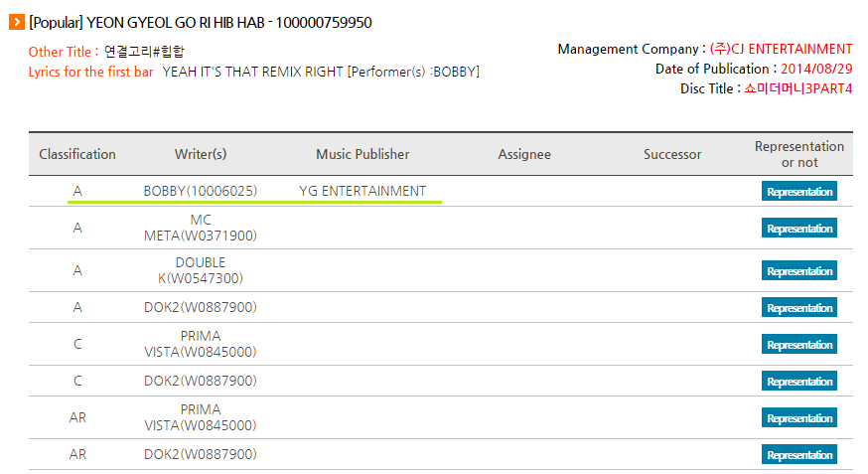This screenshot has height=474, width=868.
Task: Click the Representation button for BOBBY
Action: click(x=798, y=191)
